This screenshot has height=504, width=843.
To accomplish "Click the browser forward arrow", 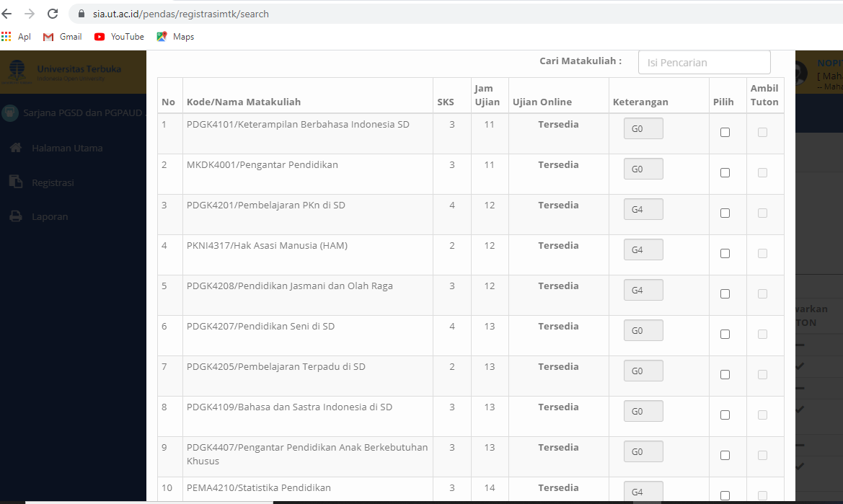I will coord(30,14).
